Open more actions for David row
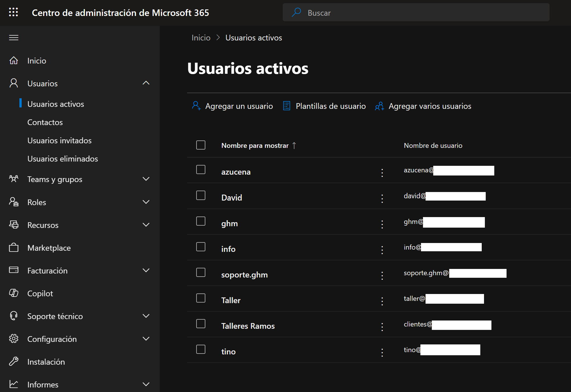 coord(382,198)
